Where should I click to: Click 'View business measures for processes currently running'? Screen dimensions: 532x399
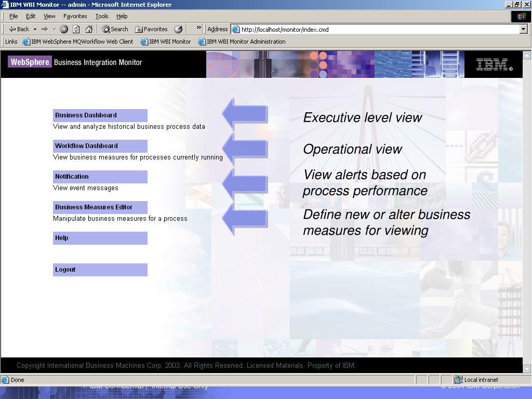[138, 157]
